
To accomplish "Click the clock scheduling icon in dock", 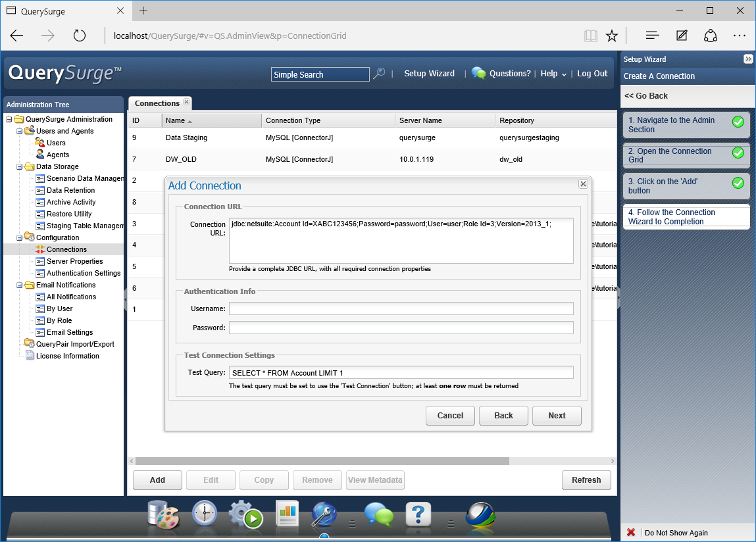I will click(x=205, y=514).
